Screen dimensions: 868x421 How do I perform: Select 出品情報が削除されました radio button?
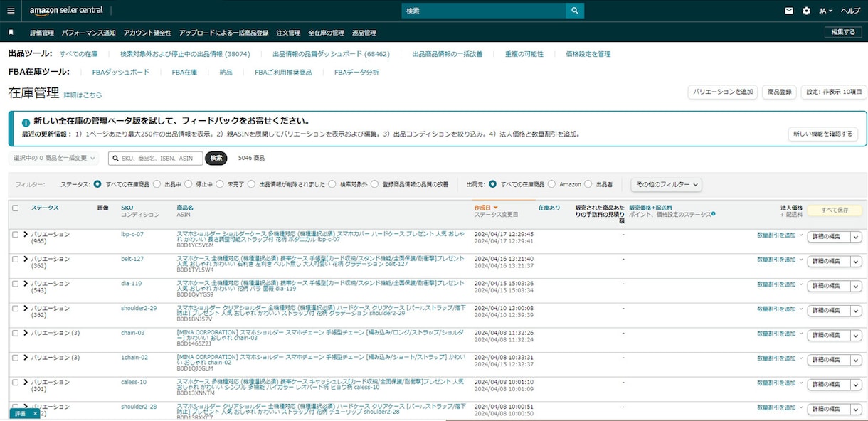(252, 184)
